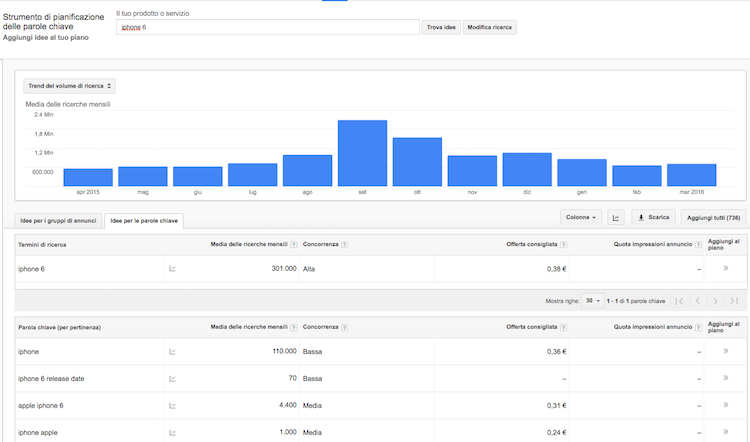
Task: Switch to "Idee per i gruppi di annunci" tab
Action: click(59, 220)
